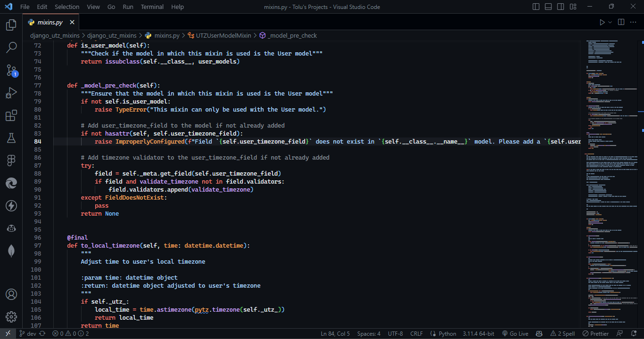Switch the dev git branch

pos(27,333)
